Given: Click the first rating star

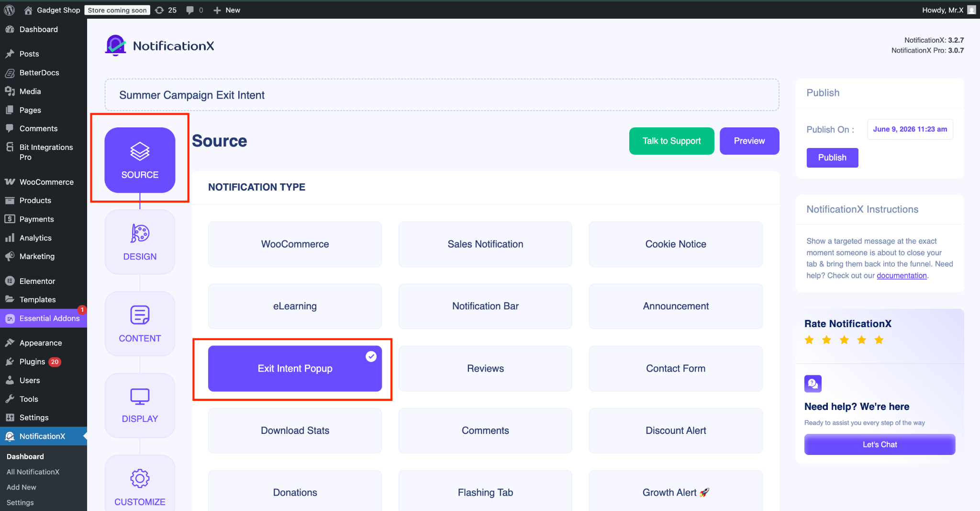Looking at the screenshot, I should pyautogui.click(x=809, y=340).
